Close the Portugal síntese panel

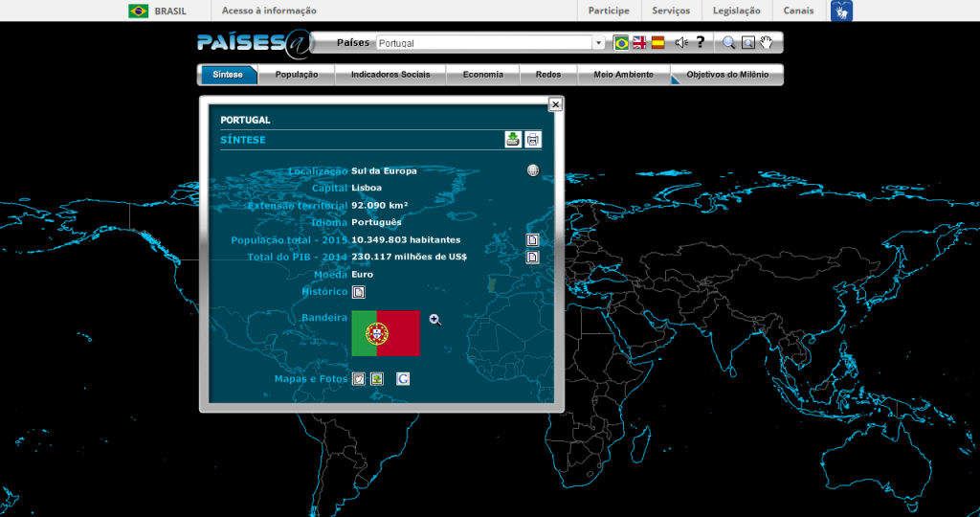pos(555,104)
